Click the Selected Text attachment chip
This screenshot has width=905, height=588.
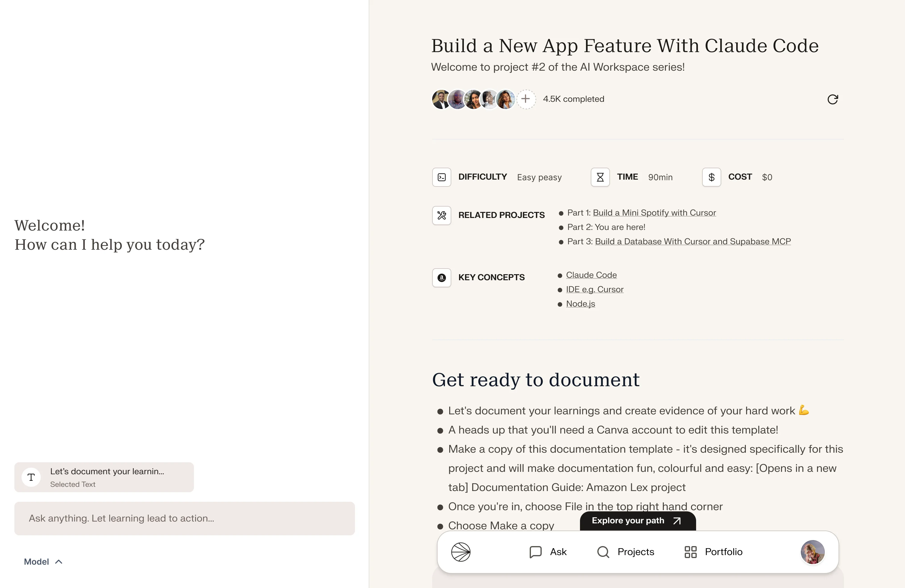click(104, 477)
